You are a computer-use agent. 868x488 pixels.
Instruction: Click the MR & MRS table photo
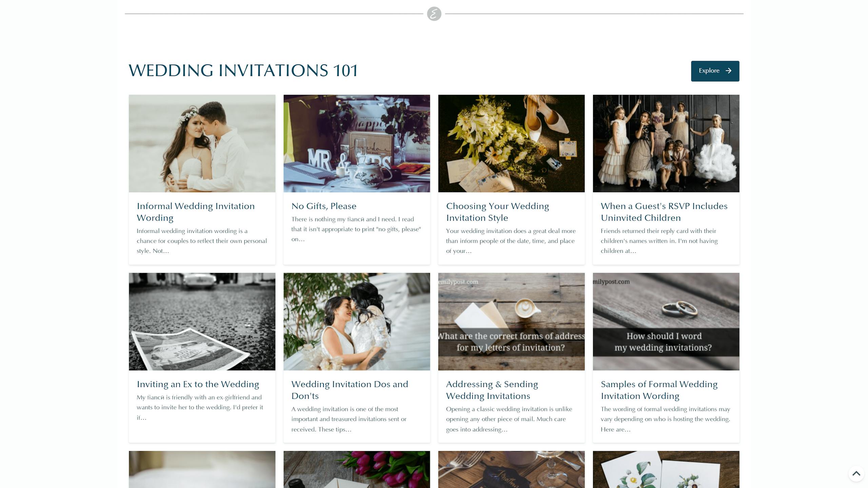click(357, 143)
